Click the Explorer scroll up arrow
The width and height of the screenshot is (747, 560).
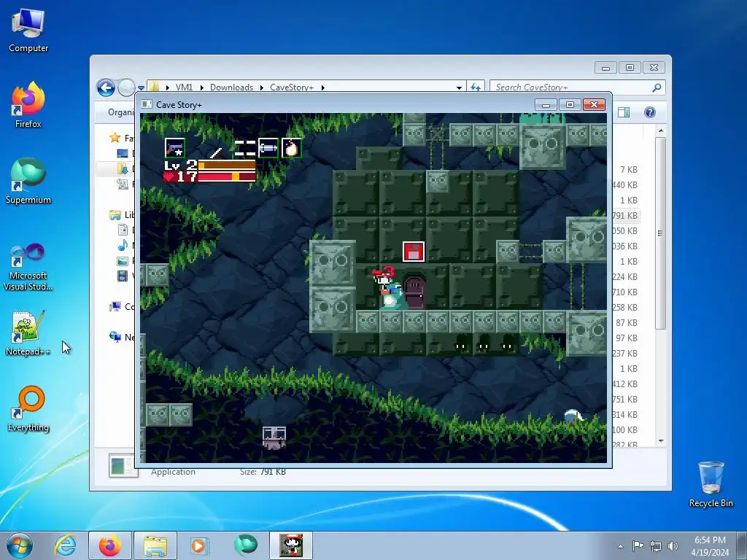click(x=661, y=131)
